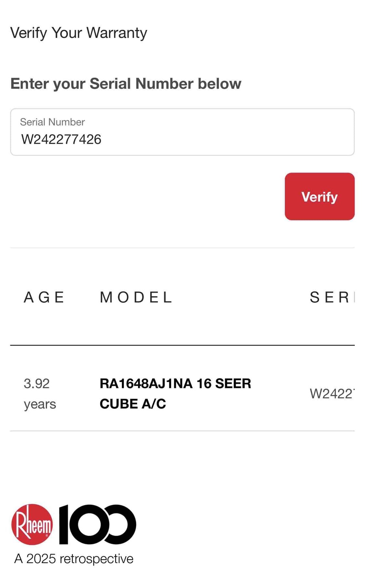Click the partially visible SERIAL column header
The width and height of the screenshot is (365, 588).
click(332, 297)
